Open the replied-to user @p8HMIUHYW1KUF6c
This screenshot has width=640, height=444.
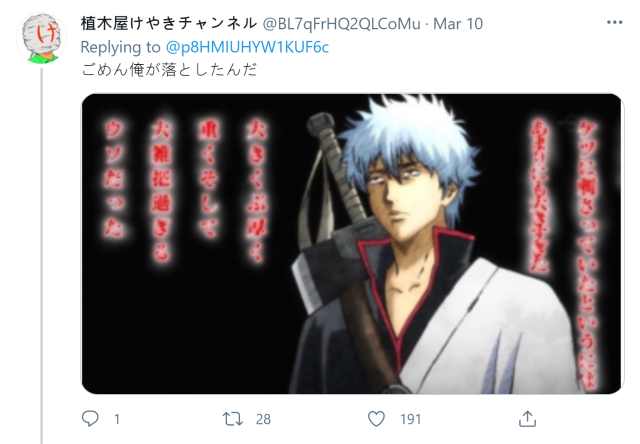pyautogui.click(x=247, y=47)
